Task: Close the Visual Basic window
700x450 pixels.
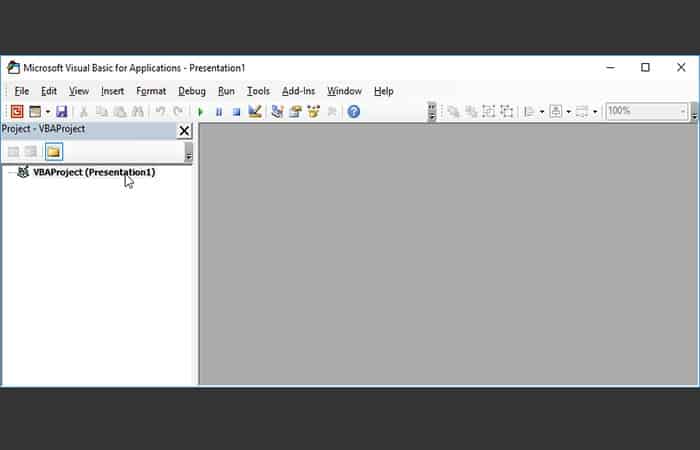Action: (x=681, y=67)
